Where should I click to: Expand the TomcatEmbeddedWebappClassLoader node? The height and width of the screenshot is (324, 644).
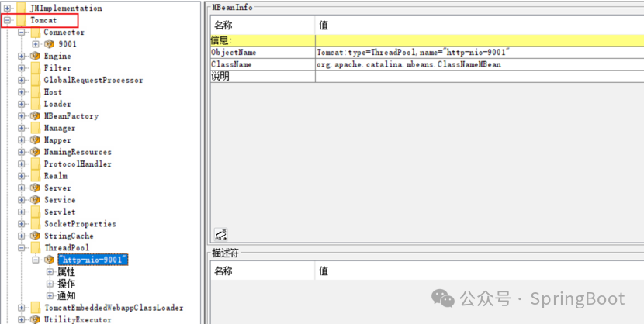click(22, 308)
